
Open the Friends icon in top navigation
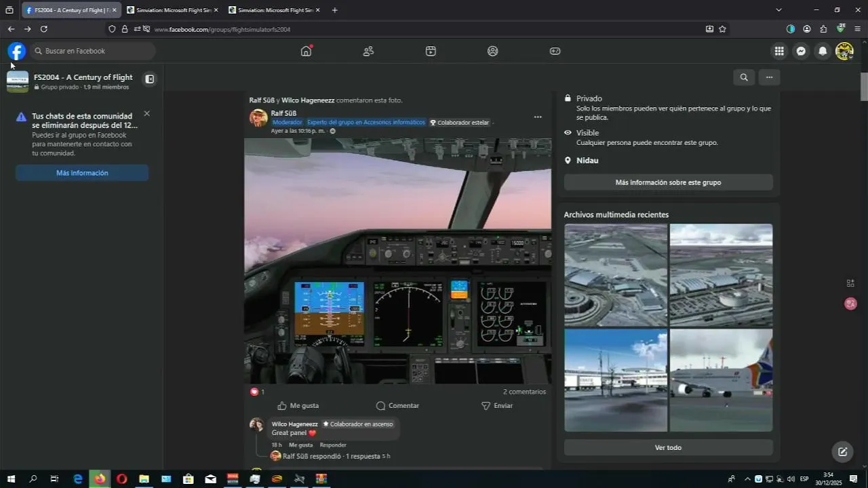pos(368,51)
